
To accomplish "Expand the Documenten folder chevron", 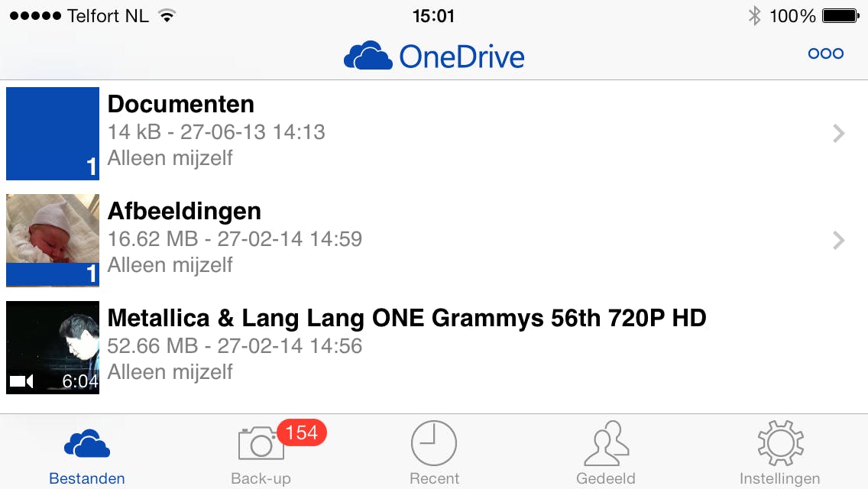I will click(838, 134).
